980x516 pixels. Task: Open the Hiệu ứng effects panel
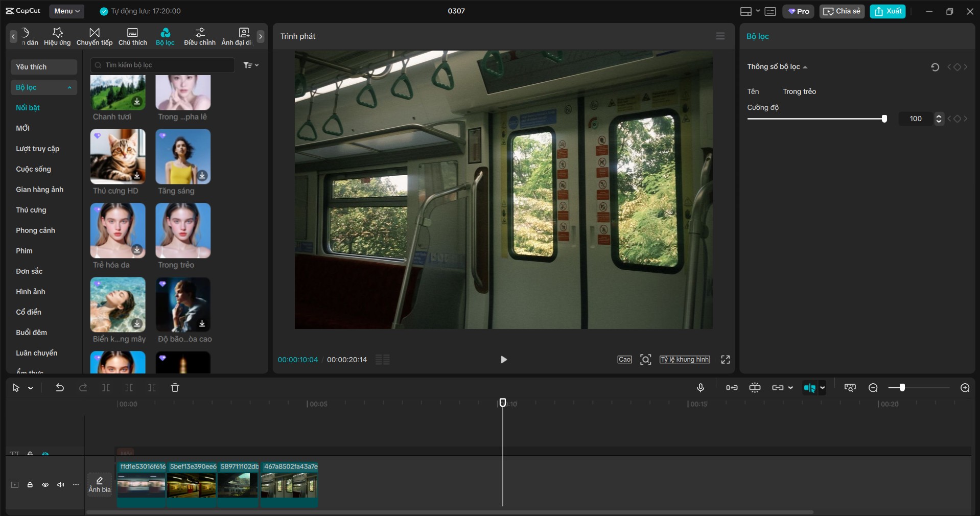pos(57,36)
